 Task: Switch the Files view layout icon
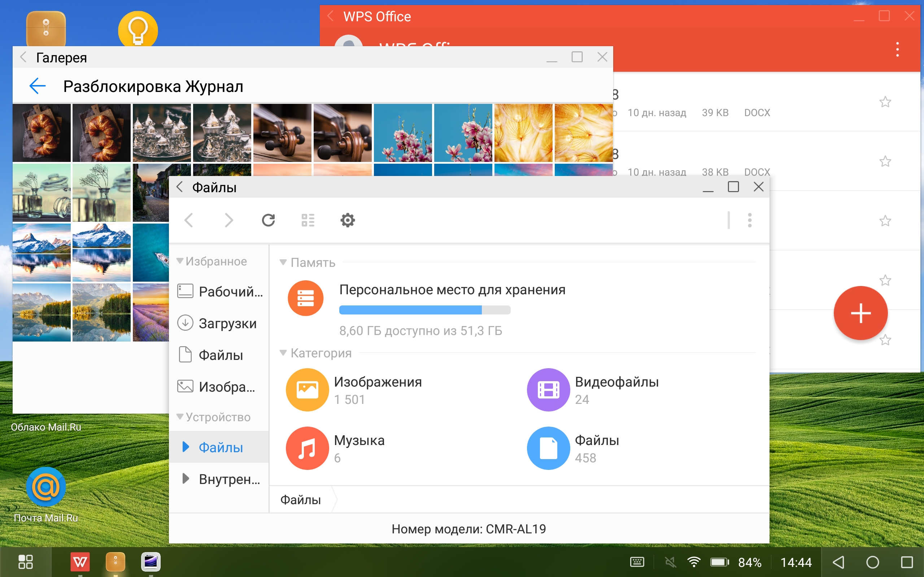[x=308, y=220]
